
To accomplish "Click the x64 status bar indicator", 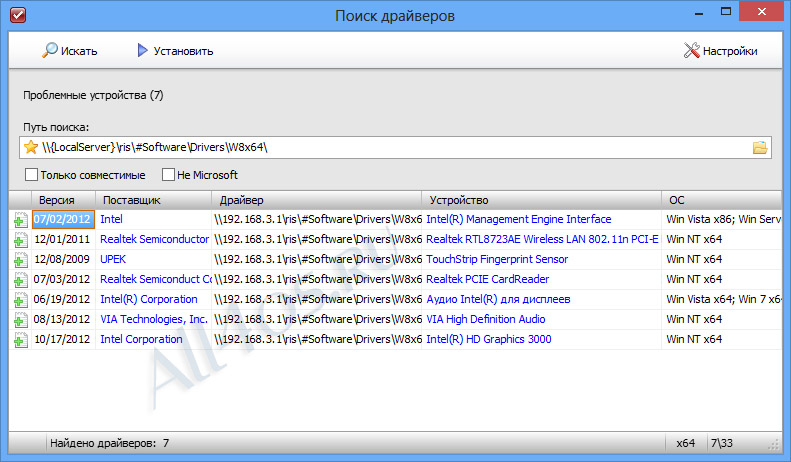I will (686, 443).
